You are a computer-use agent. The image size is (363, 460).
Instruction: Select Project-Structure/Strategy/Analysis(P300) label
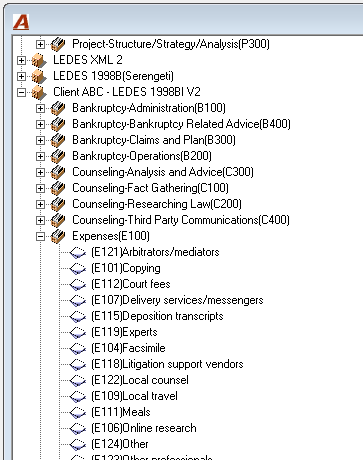171,44
